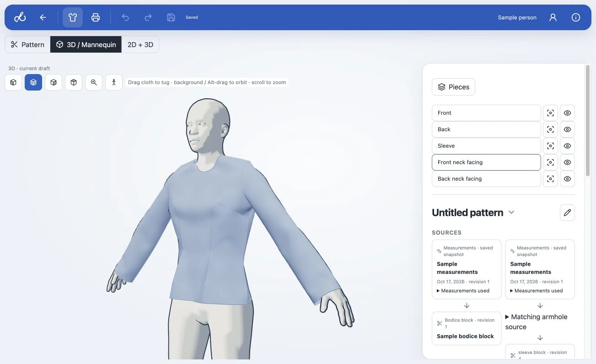Viewport: 596px width, 364px height.
Task: Select the highlighted blue cube view button
Action: click(x=33, y=82)
